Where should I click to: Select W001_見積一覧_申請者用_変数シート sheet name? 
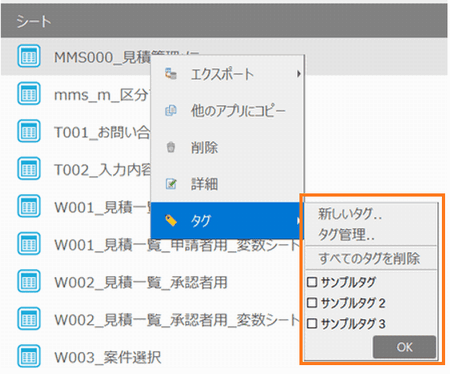tap(177, 245)
